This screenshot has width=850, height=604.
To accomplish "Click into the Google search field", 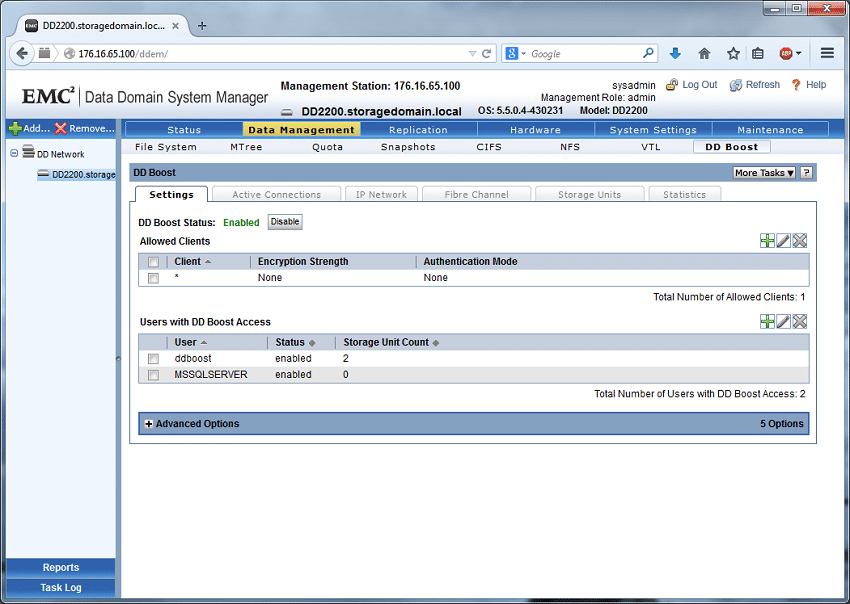I will (584, 53).
